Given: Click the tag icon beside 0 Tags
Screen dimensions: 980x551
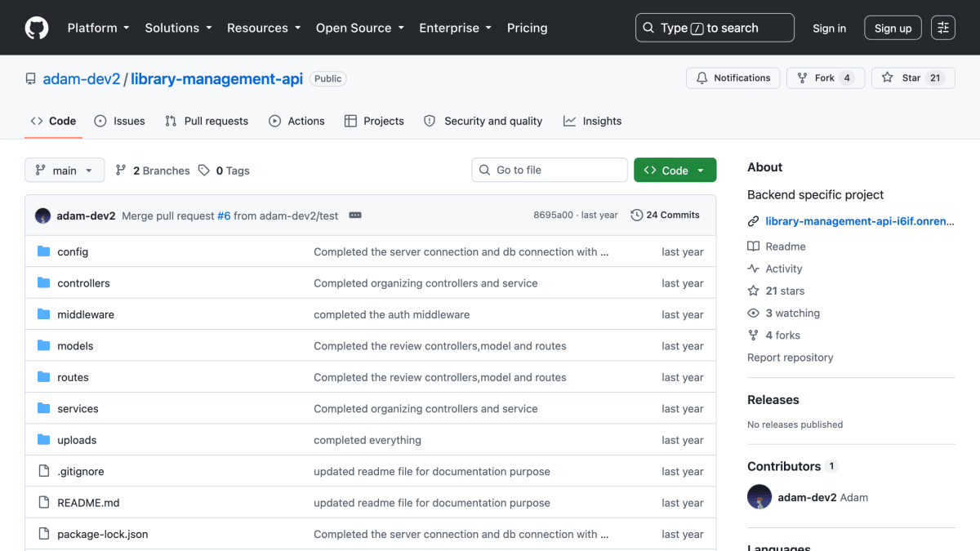Looking at the screenshot, I should pyautogui.click(x=204, y=171).
